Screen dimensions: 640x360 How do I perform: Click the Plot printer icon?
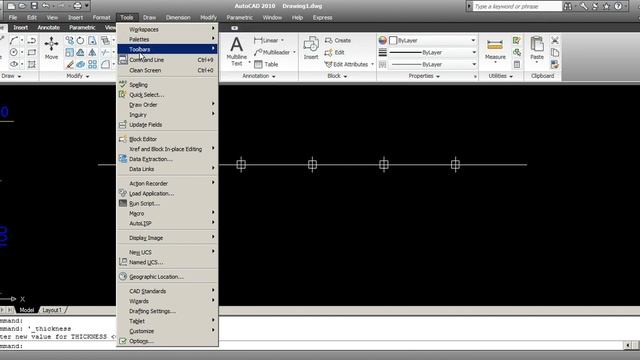pos(77,6)
